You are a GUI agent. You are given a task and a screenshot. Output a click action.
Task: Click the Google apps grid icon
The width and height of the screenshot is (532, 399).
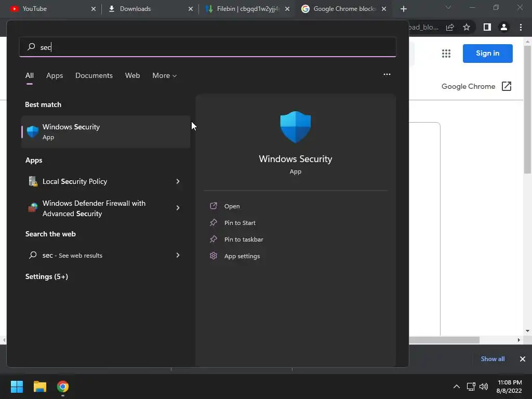point(446,54)
